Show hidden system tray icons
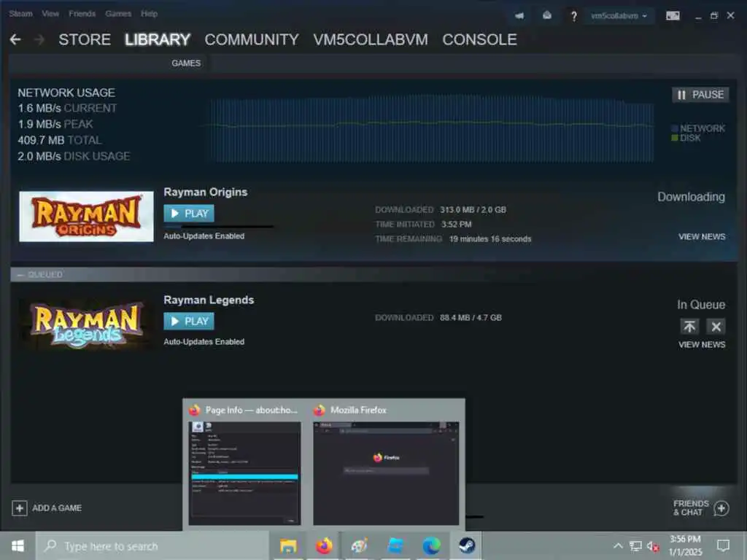 (618, 546)
